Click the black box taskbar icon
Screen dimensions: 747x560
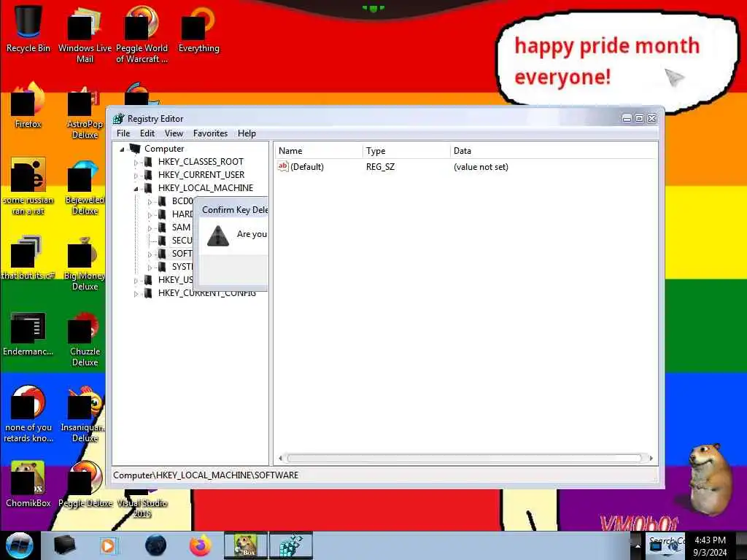tap(65, 545)
